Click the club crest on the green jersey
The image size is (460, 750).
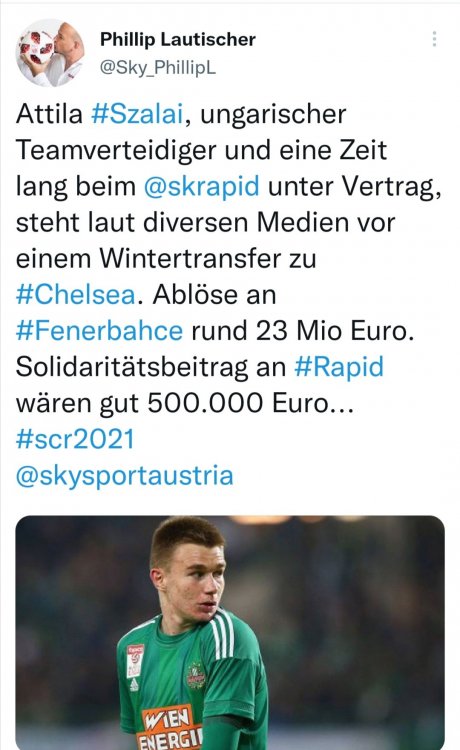(x=196, y=674)
